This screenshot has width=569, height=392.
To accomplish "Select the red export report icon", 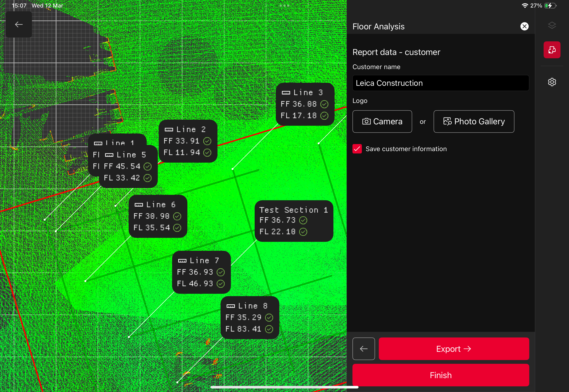I will click(x=552, y=50).
